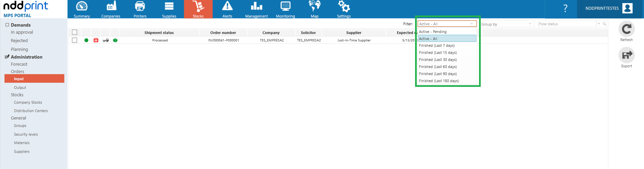Click the Refresh icon
This screenshot has width=644, height=169.
pyautogui.click(x=626, y=29)
